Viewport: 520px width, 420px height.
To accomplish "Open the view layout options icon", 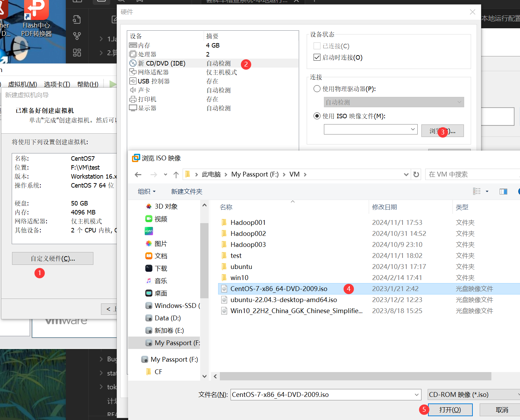I will coord(477,191).
